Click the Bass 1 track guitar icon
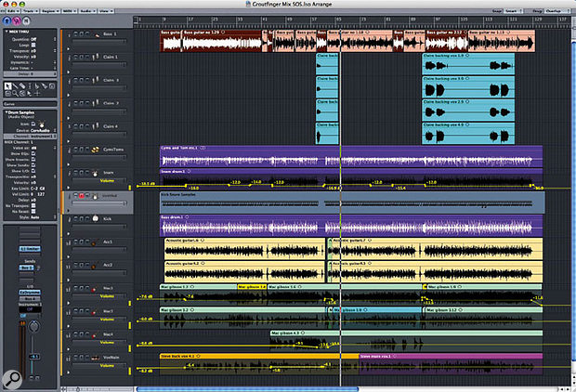Screen dimensions: 576x392 [x=97, y=35]
